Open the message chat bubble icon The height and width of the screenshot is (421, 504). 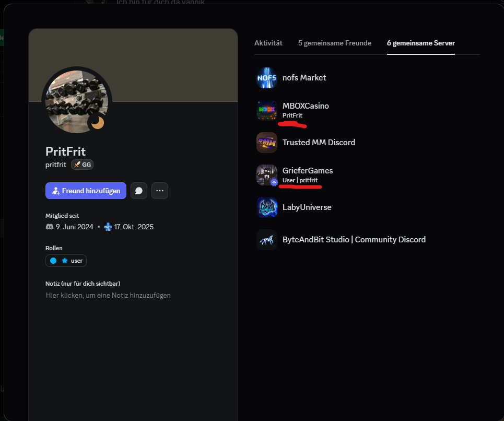pyautogui.click(x=139, y=191)
